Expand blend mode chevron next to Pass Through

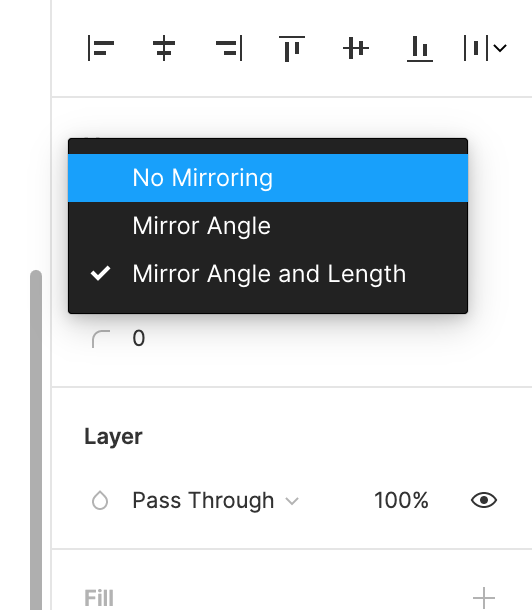click(292, 501)
